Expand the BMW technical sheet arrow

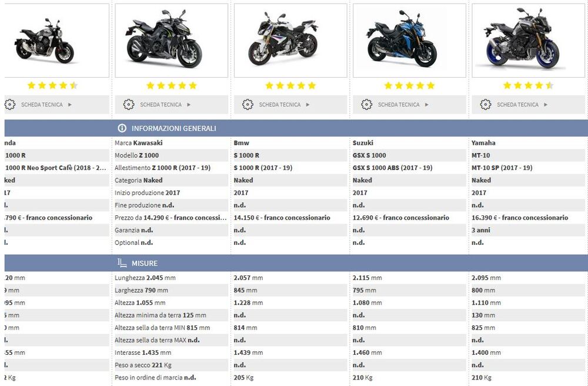[309, 104]
